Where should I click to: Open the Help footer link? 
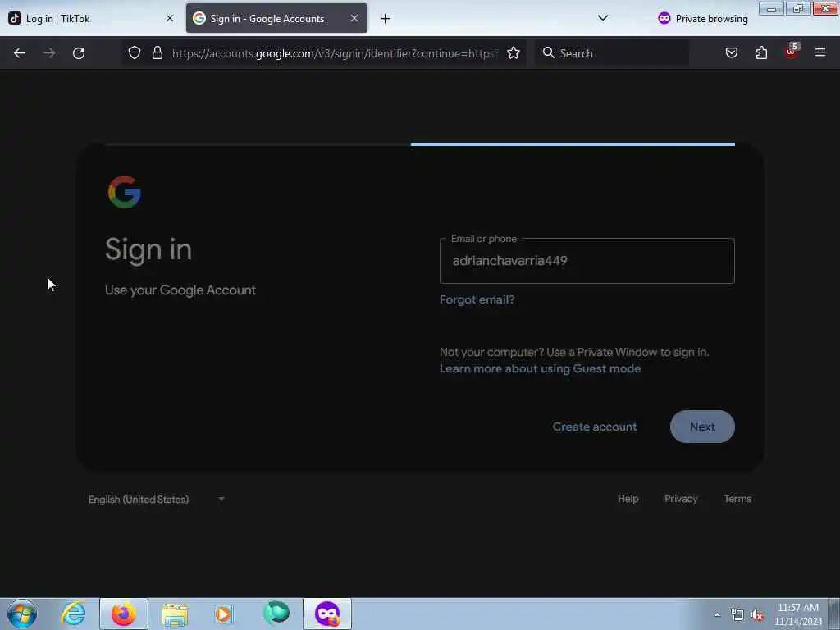click(628, 499)
